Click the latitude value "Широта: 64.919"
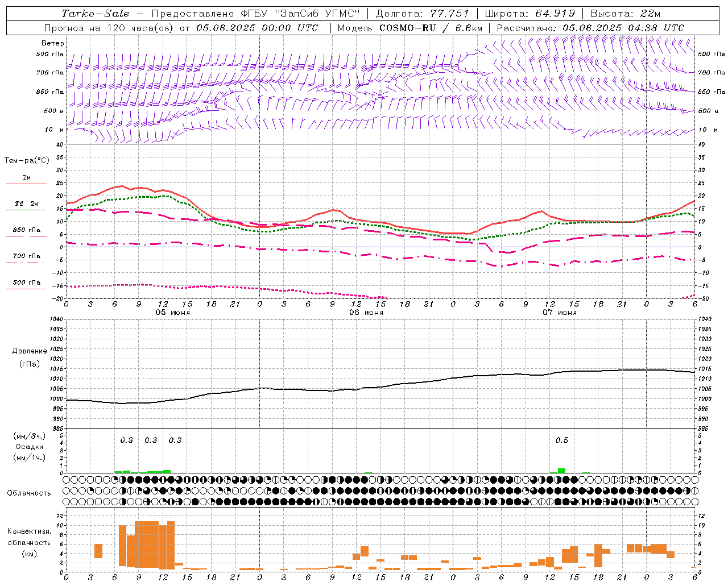Viewport: 728px width, 582px height. click(x=530, y=14)
